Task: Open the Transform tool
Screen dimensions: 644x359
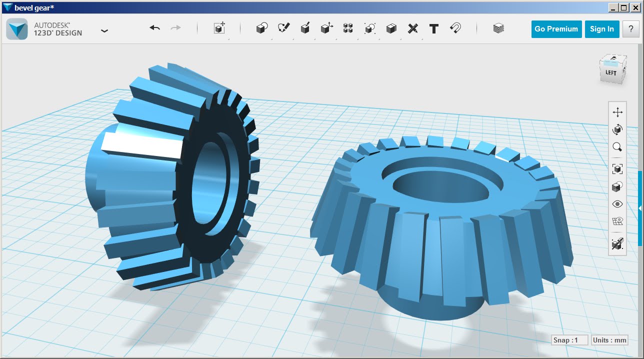Action: [219, 28]
